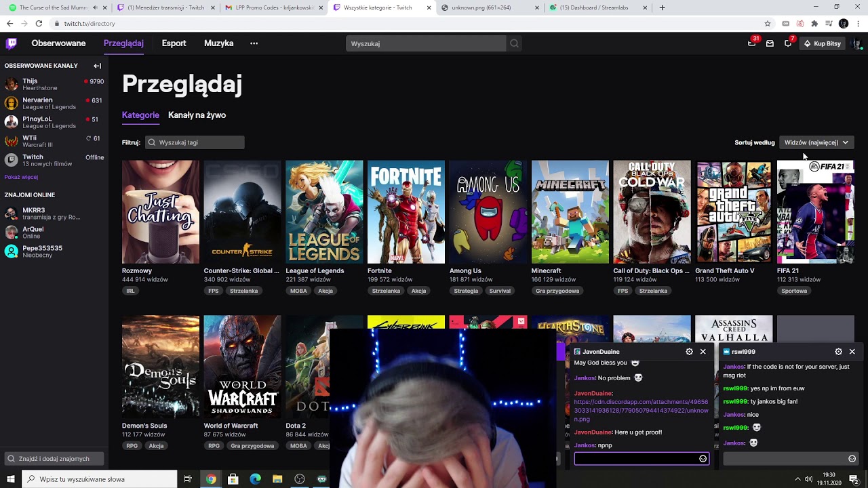The image size is (868, 488).
Task: Close the JavonDuaine whisper window
Action: [x=703, y=352]
